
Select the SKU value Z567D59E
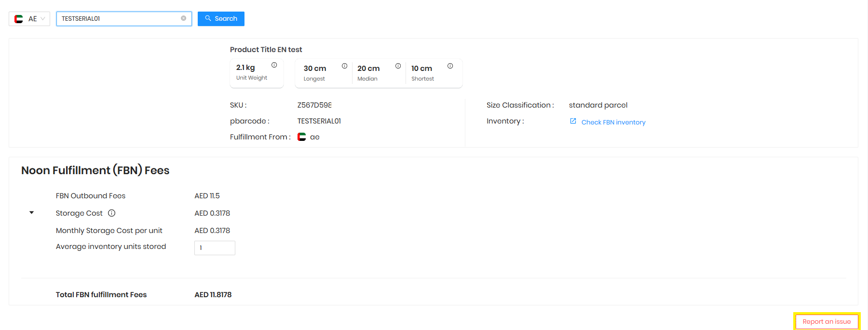314,105
